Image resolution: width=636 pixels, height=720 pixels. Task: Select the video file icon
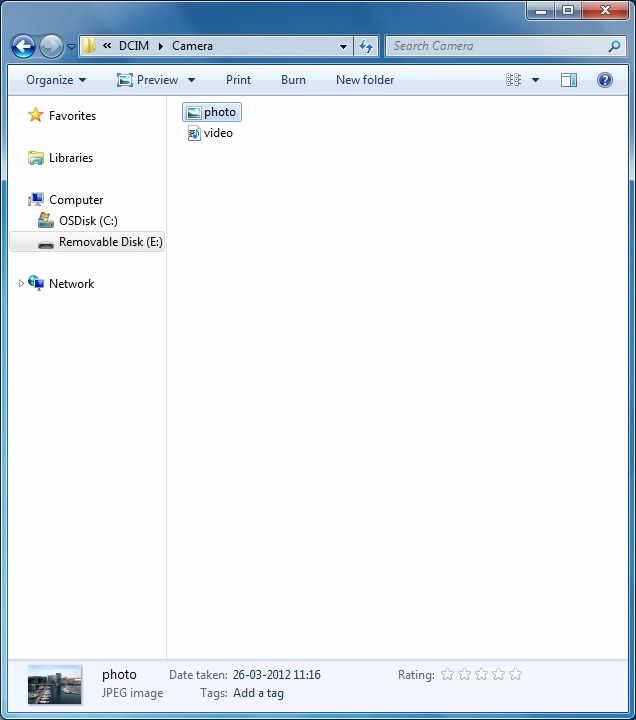tap(194, 133)
